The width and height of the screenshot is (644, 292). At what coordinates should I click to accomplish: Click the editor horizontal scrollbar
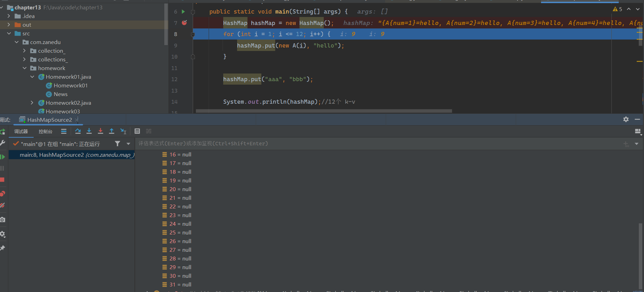pyautogui.click(x=324, y=111)
